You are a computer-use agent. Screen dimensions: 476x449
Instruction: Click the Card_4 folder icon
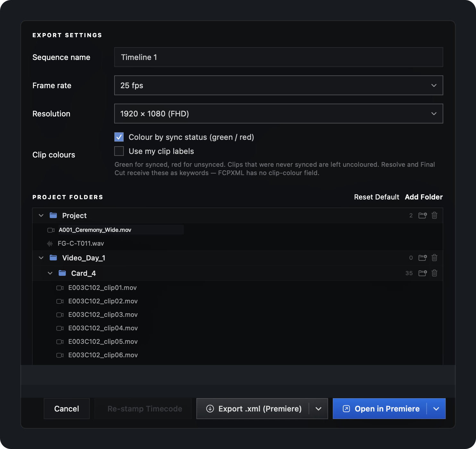(x=62, y=273)
